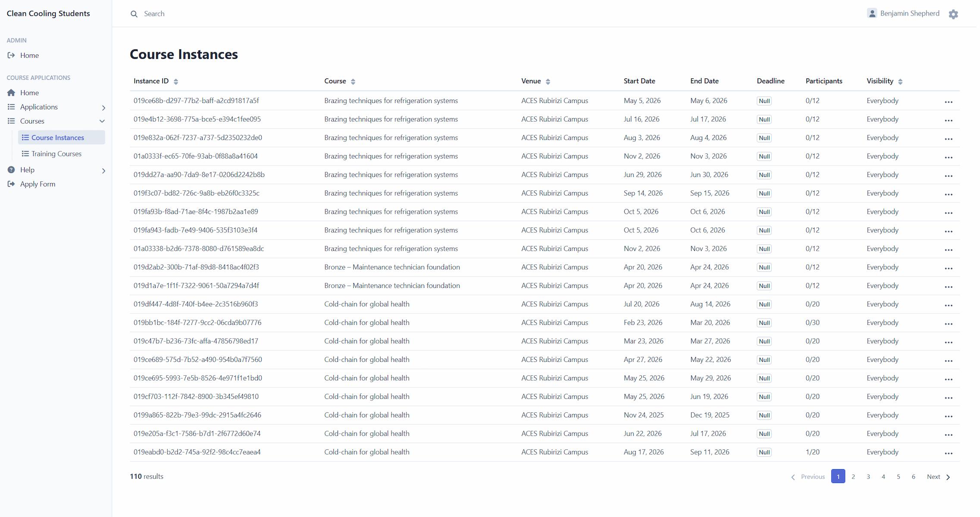Click the Previous page button

click(x=808, y=477)
